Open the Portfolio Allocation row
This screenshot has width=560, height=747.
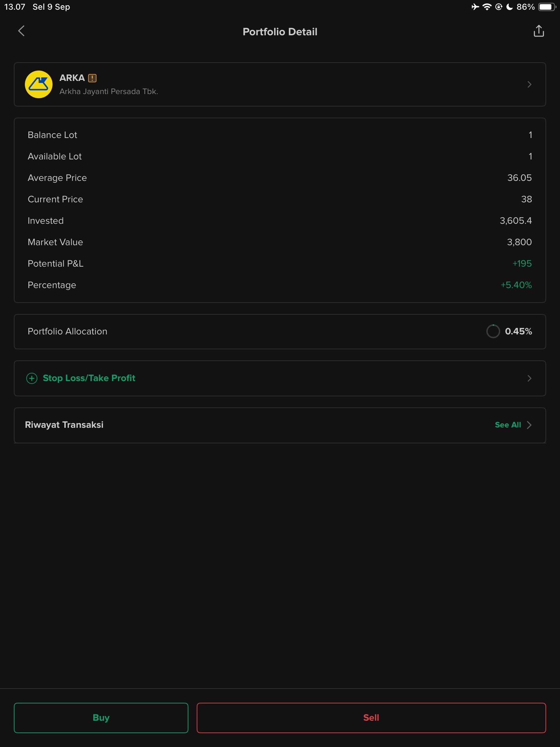coord(280,332)
